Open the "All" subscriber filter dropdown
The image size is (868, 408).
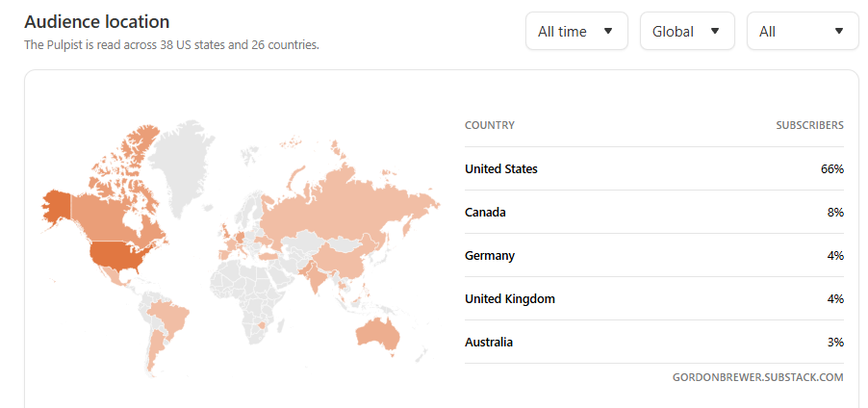pos(802,32)
